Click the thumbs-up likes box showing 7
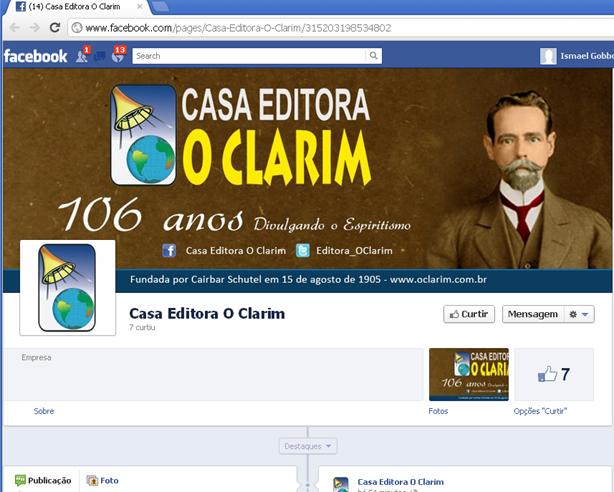Screen dimensions: 614x492 tap(554, 374)
